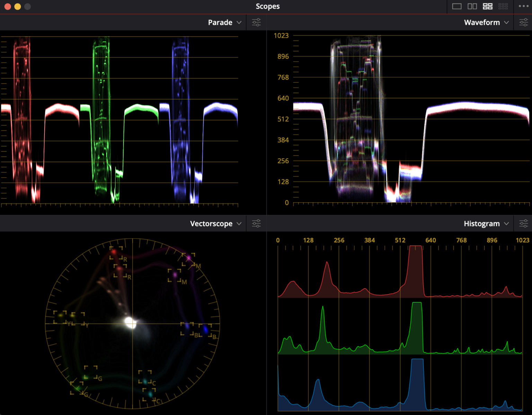Open the Vectorscope settings panel
532x415 pixels.
click(256, 223)
